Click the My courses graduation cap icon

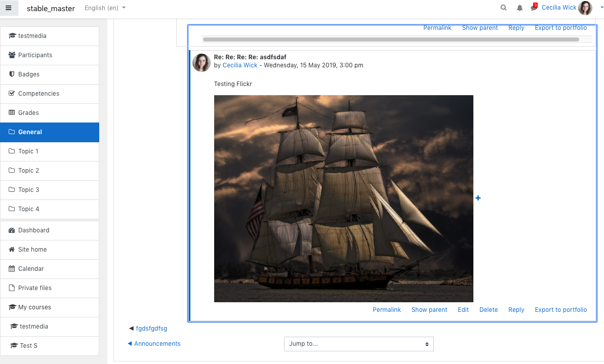click(12, 307)
